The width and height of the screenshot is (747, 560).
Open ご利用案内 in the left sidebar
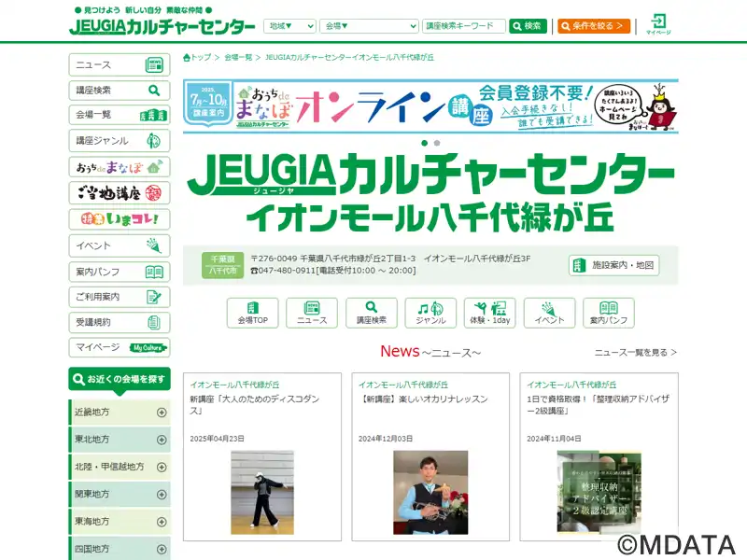120,297
